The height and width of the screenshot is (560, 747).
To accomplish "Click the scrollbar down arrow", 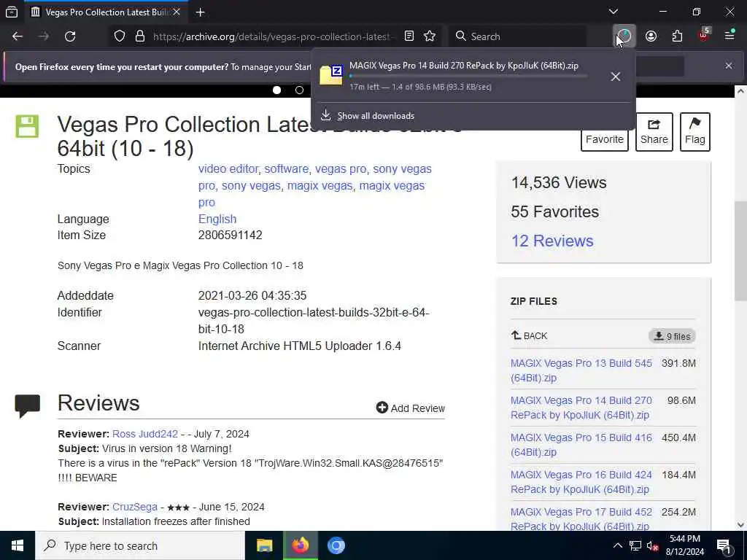I will coord(741,525).
